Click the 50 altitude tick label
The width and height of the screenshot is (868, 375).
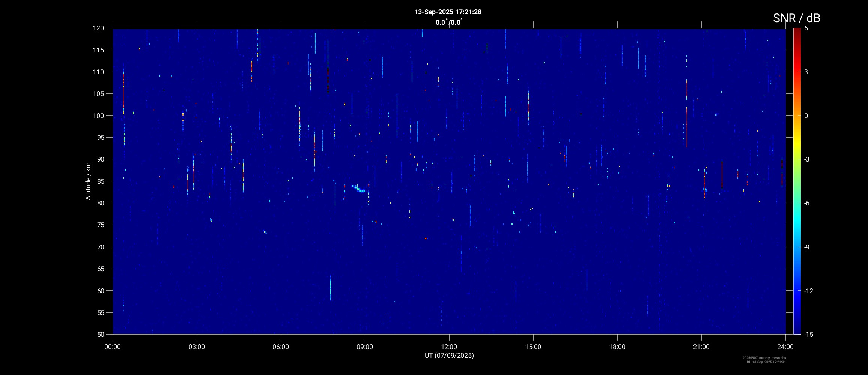pyautogui.click(x=100, y=334)
